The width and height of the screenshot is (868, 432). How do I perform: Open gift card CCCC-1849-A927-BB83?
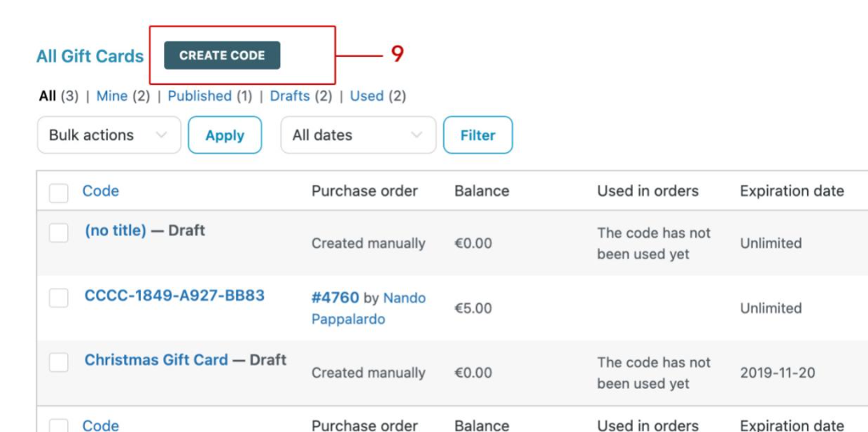pyautogui.click(x=174, y=295)
